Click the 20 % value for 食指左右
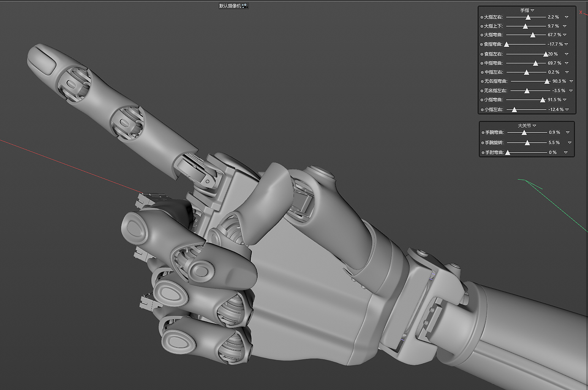 click(x=554, y=54)
